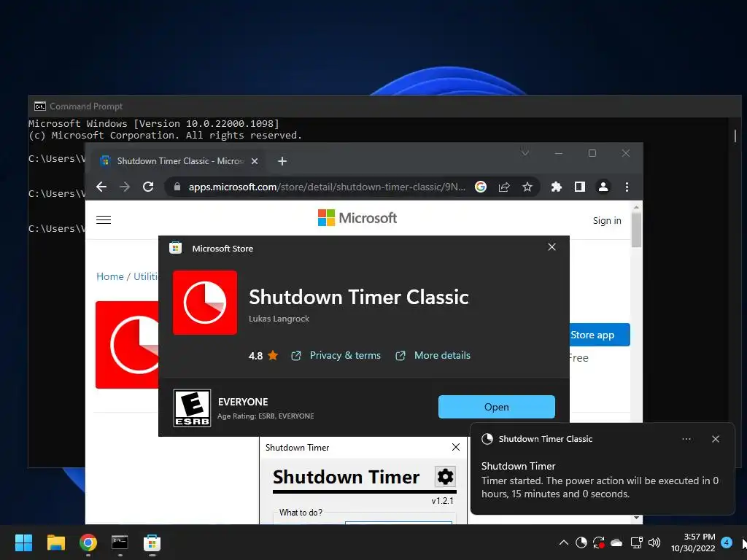Image resolution: width=747 pixels, height=560 pixels.
Task: Open the Chrome extensions puzzle icon
Action: point(556,187)
